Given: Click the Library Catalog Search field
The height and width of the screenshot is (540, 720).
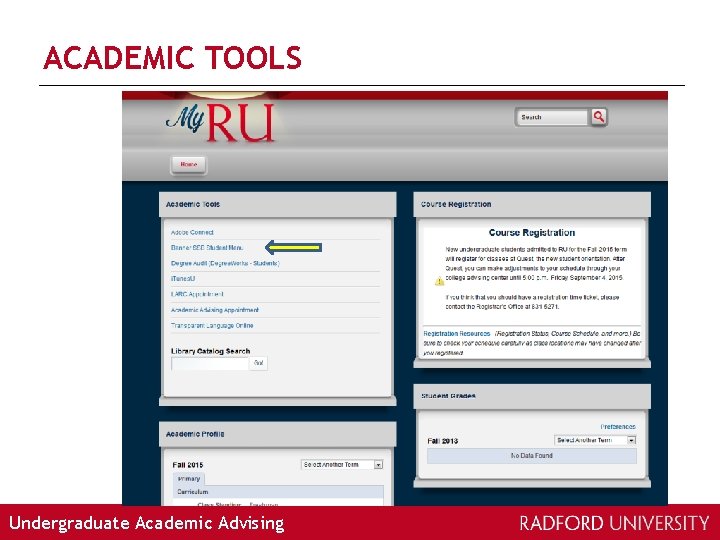Looking at the screenshot, I should (210, 363).
